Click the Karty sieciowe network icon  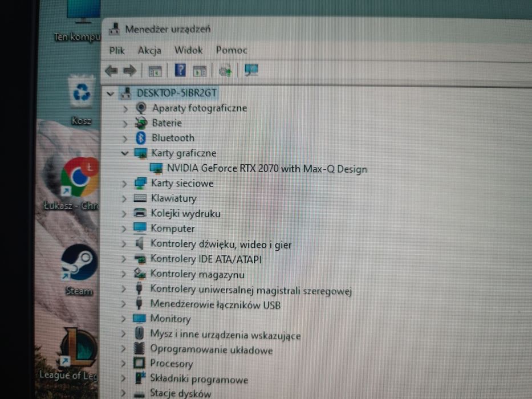coord(140,183)
